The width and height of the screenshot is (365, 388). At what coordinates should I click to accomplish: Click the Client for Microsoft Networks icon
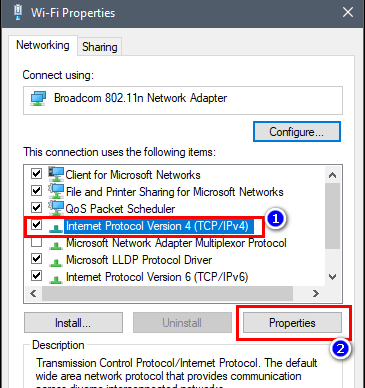tap(56, 174)
